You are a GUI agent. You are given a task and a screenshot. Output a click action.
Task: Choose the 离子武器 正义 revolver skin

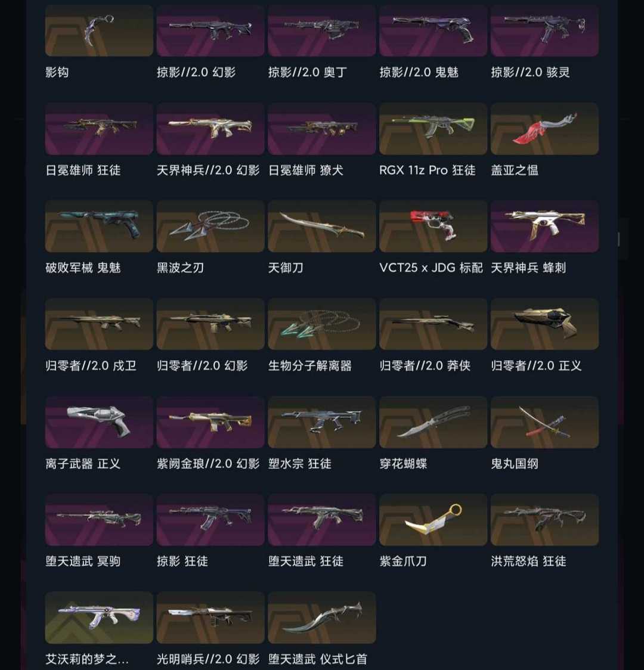click(x=99, y=422)
